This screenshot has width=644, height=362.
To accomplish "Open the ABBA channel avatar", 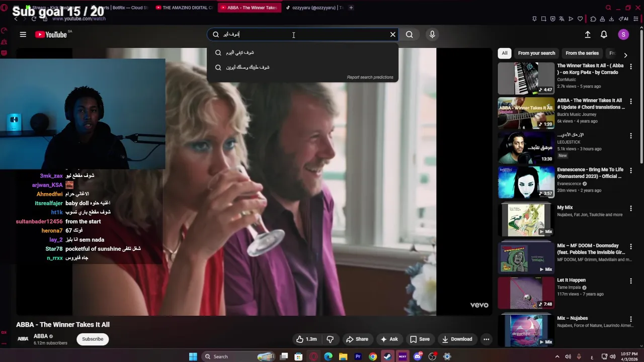I will [x=23, y=339].
